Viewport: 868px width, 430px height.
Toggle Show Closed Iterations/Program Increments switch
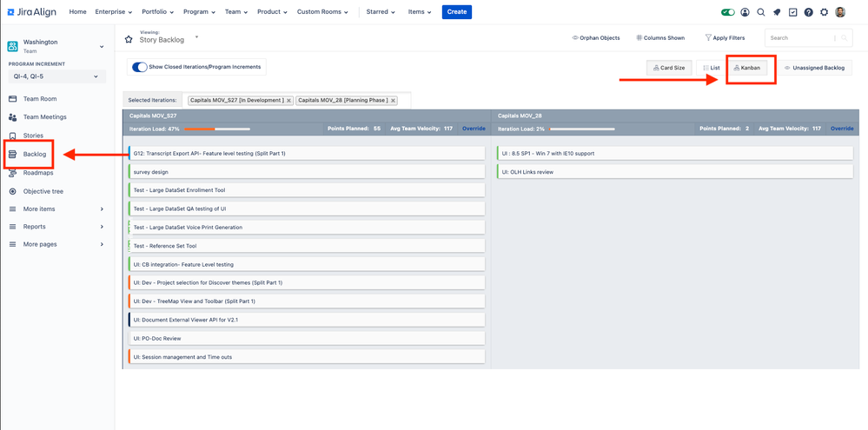pos(140,67)
